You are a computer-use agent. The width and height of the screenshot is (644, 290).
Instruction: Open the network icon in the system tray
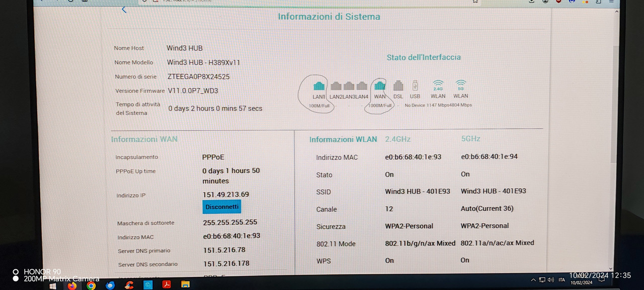click(x=542, y=280)
